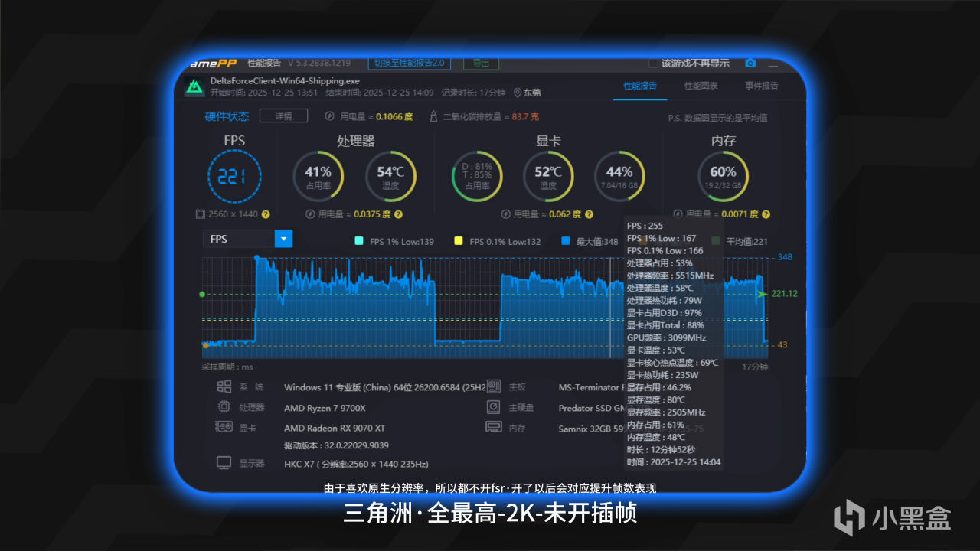Click the FPS 0.1% Low:132 legend label
The height and width of the screenshot is (551, 980).
[505, 242]
